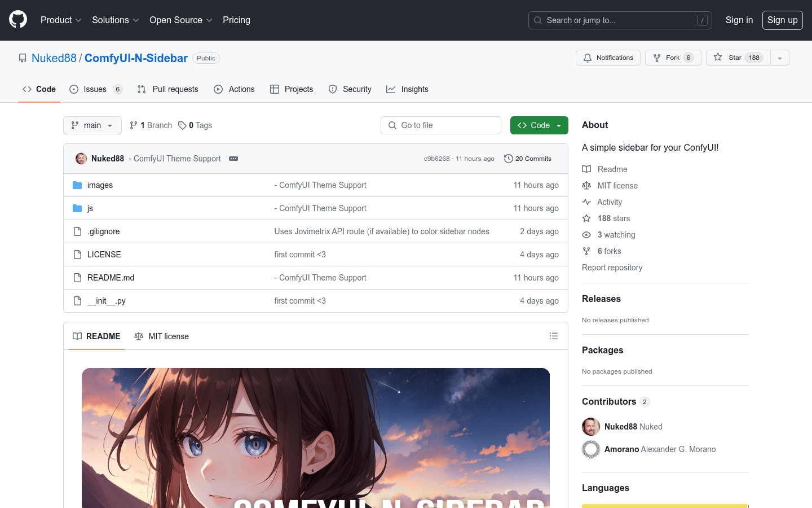Switch to the Issues tab
Screen dimensions: 812x508
tap(97, 89)
